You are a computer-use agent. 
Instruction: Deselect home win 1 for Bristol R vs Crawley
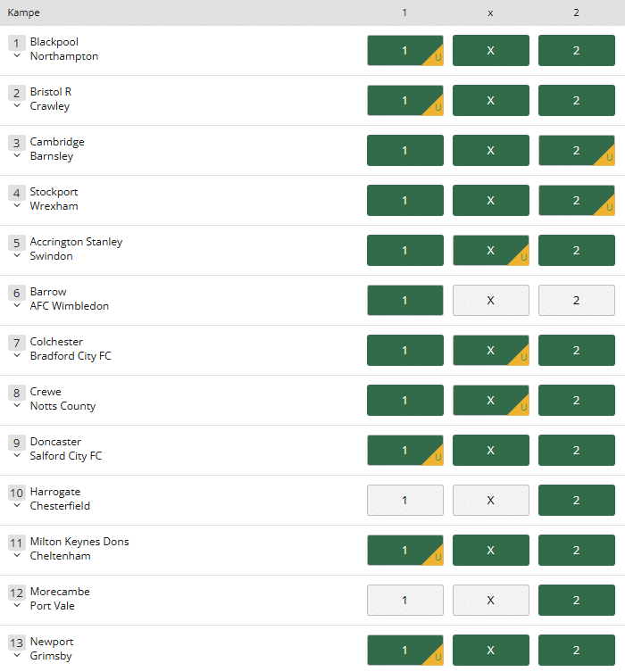point(405,100)
